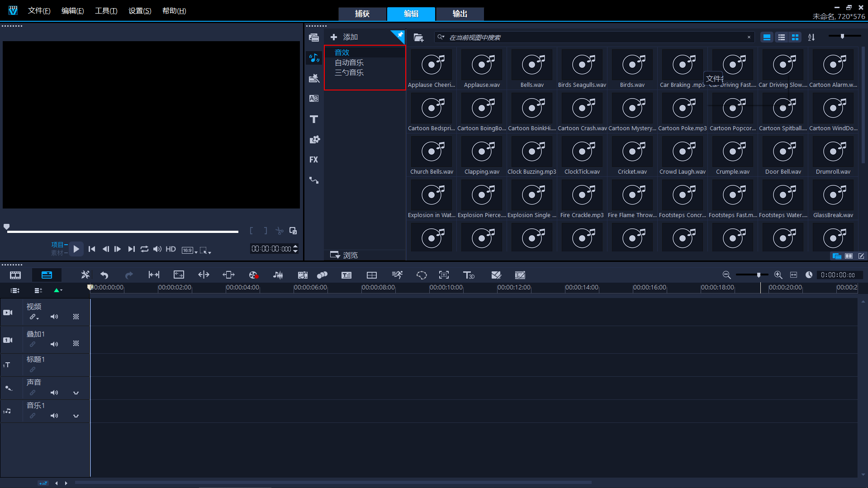Open the record/capture option tool
Screen dimensions: 868x488
tap(253, 275)
